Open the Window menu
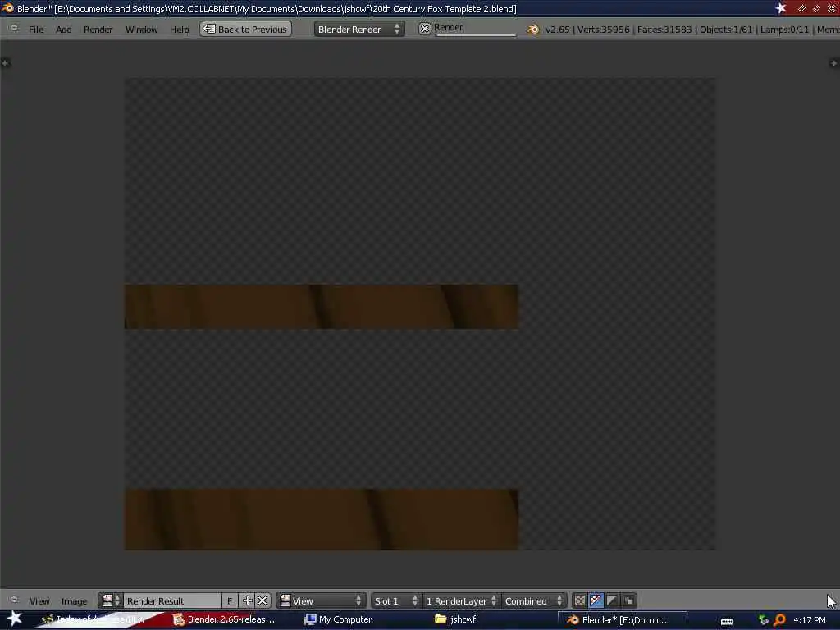The width and height of the screenshot is (840, 630). click(x=141, y=30)
